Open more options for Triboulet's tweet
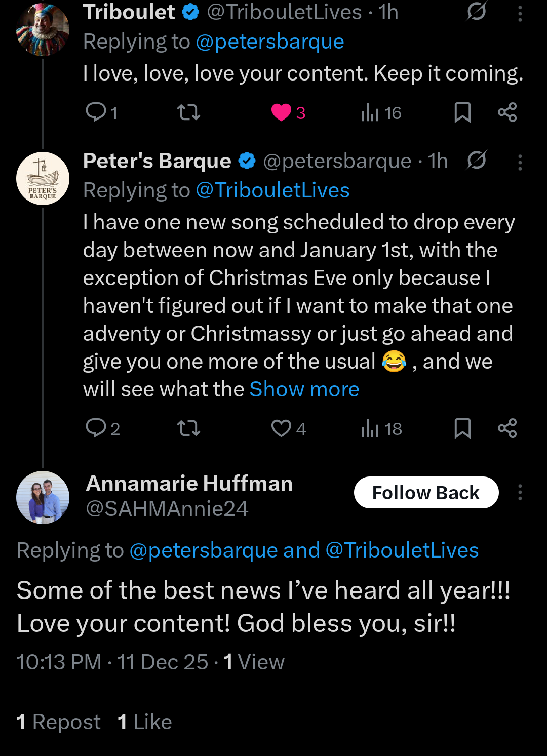The height and width of the screenshot is (756, 547). pyautogui.click(x=520, y=14)
